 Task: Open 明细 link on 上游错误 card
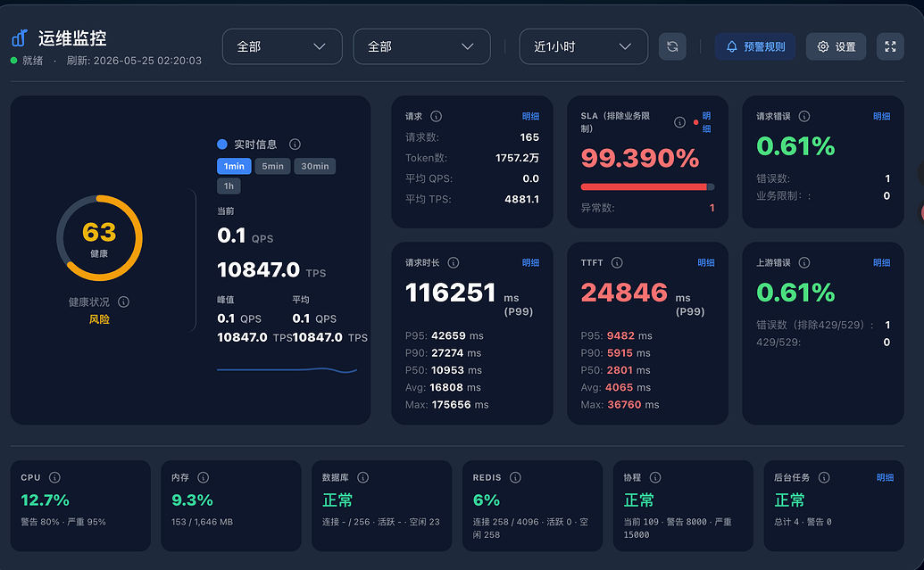coord(881,262)
